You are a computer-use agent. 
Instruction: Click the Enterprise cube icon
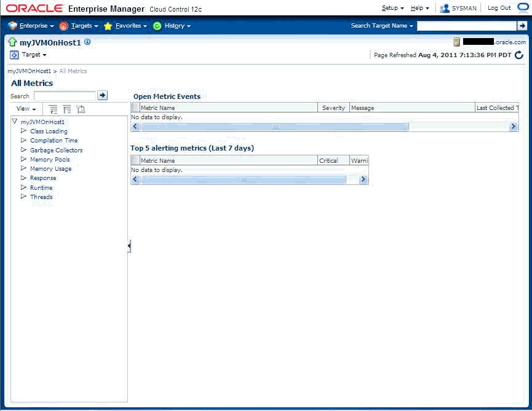pos(13,26)
